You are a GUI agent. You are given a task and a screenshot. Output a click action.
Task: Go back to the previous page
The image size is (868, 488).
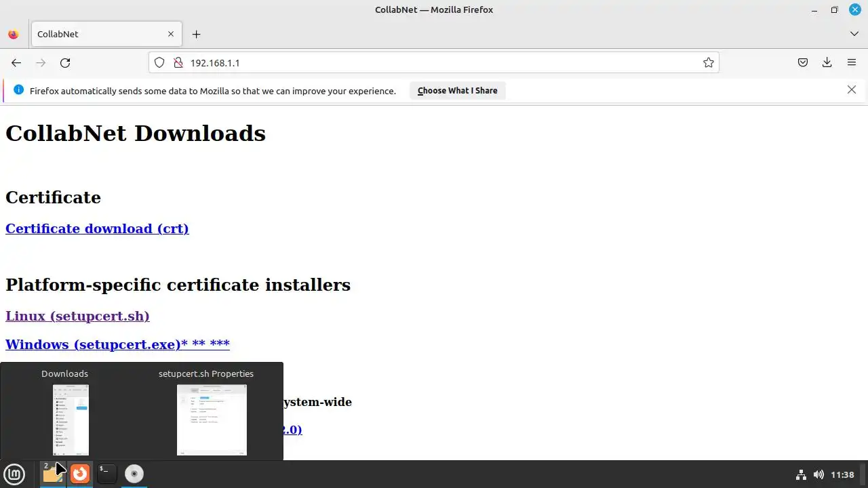tap(16, 62)
